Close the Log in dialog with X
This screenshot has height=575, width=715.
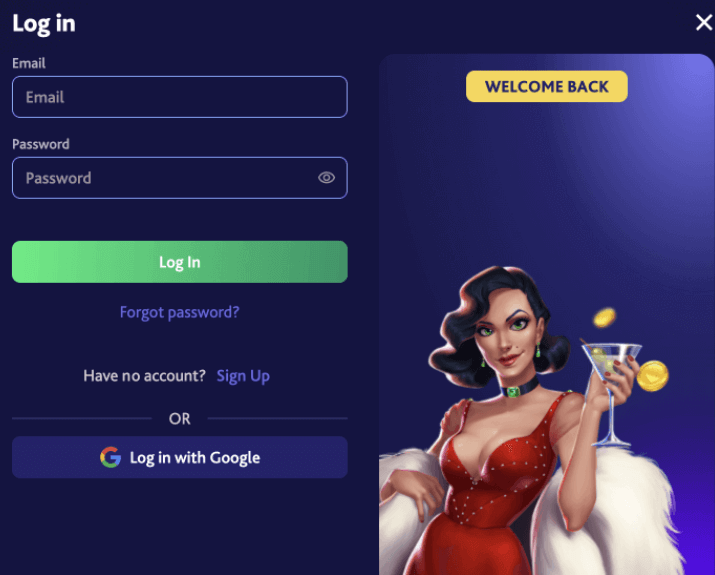[704, 22]
